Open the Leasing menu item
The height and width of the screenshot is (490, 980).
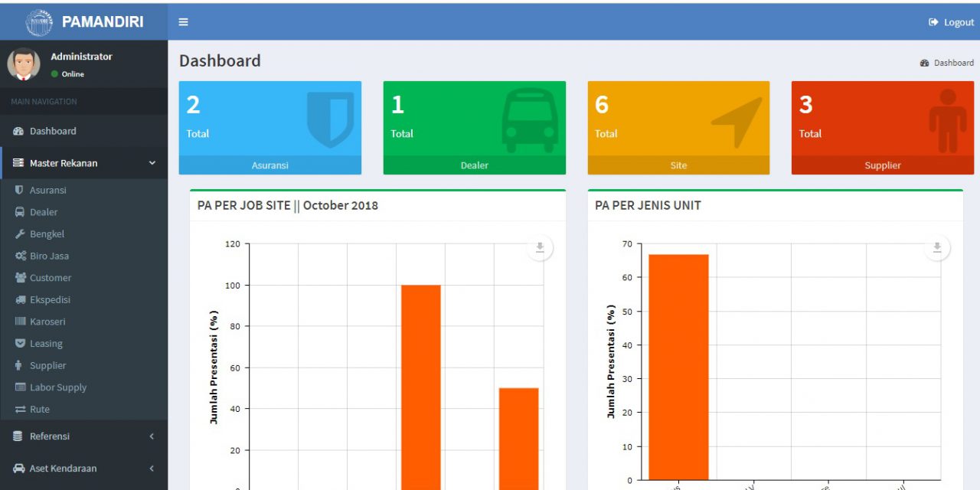click(x=46, y=344)
